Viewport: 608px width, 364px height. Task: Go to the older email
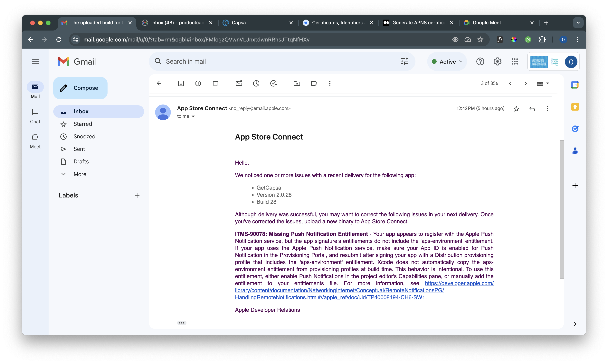pos(526,83)
